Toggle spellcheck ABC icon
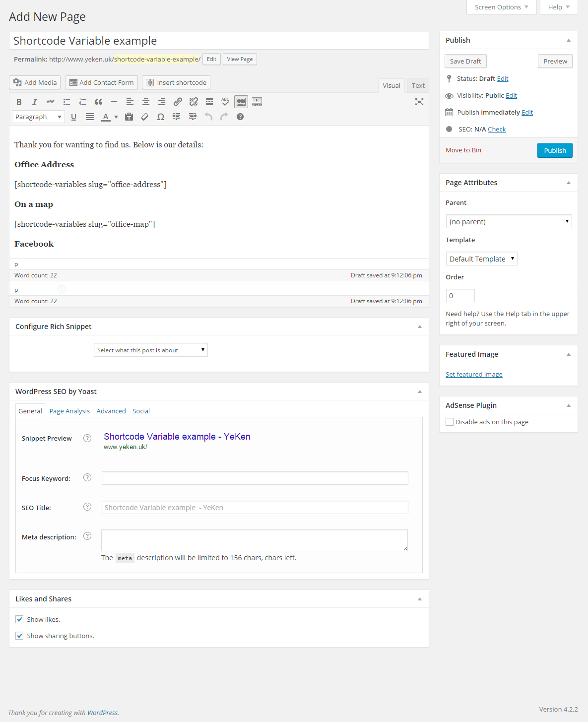 click(225, 102)
